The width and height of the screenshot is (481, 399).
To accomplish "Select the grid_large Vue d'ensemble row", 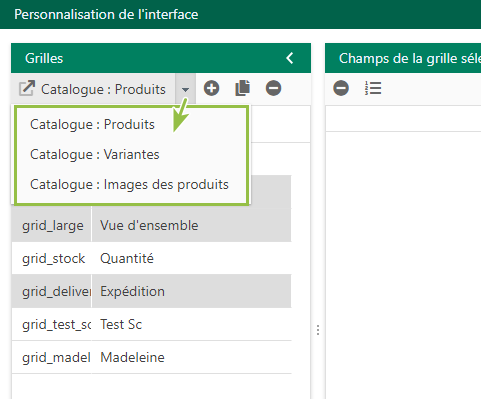I will (151, 225).
